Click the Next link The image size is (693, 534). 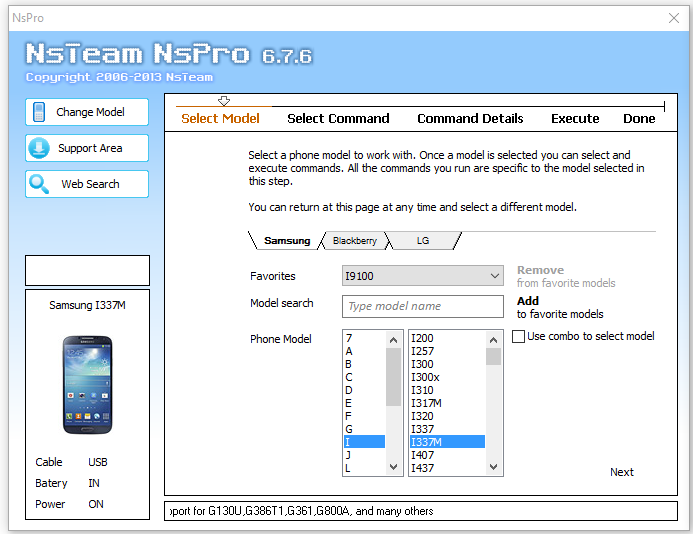point(621,472)
